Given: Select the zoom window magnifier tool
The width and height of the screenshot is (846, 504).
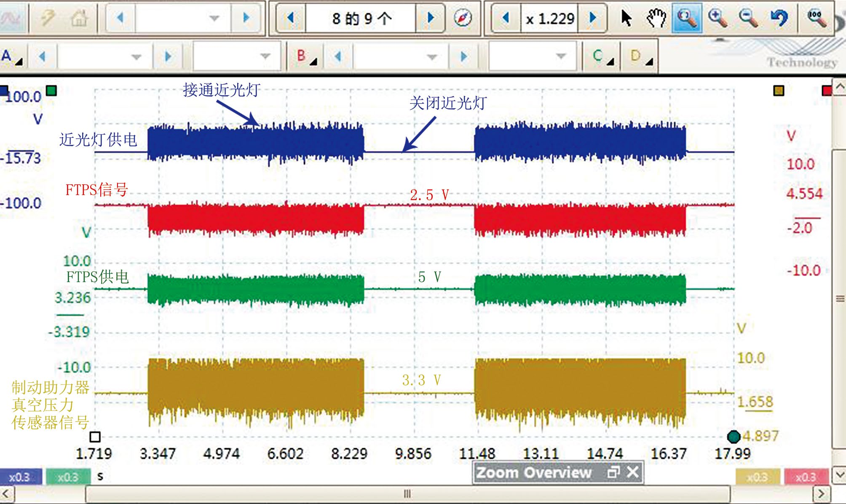Looking at the screenshot, I should point(687,18).
